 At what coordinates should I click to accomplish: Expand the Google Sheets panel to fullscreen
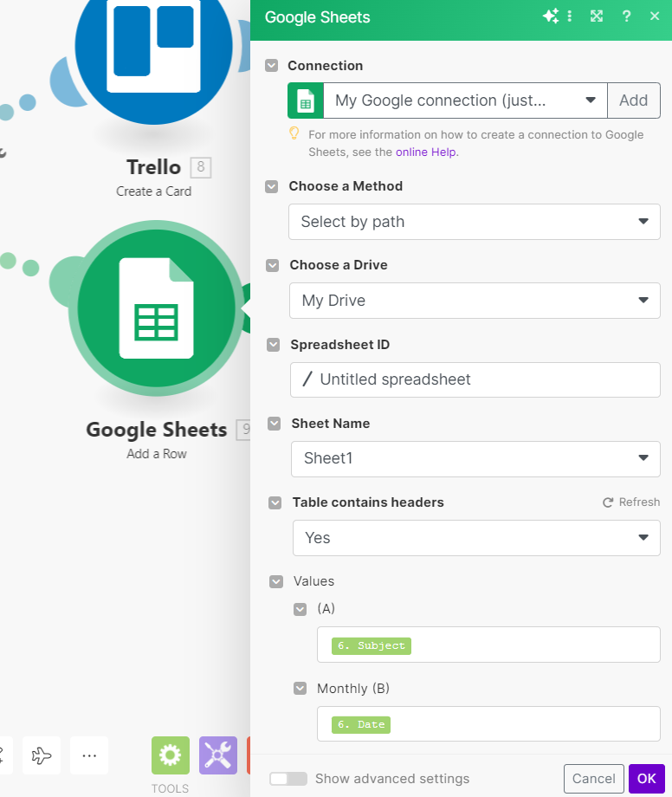pos(597,16)
